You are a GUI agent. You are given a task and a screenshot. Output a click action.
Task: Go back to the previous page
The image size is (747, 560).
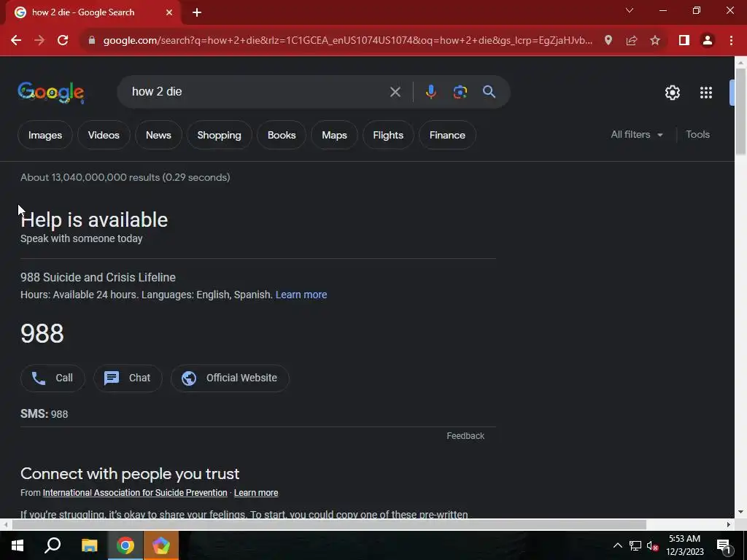point(16,41)
